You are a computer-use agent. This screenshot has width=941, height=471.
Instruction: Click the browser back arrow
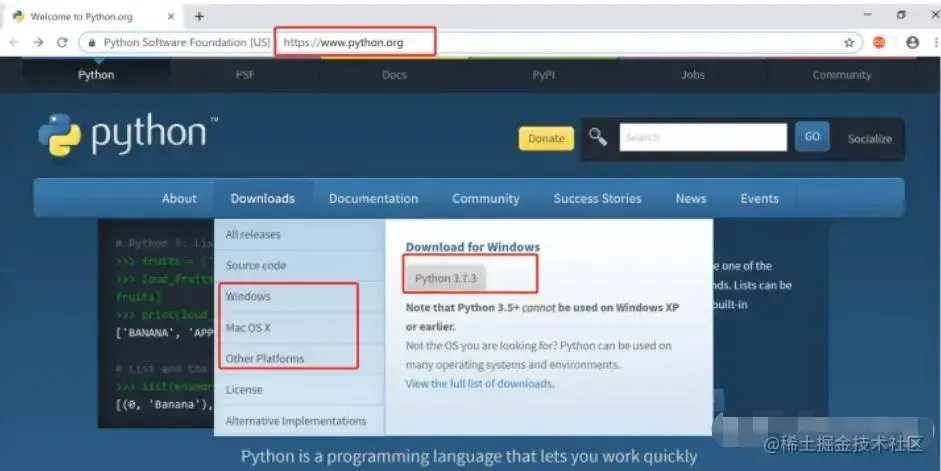point(14,43)
